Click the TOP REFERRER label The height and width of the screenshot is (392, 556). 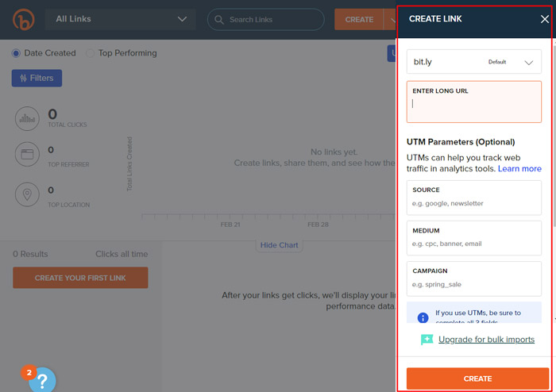(68, 165)
